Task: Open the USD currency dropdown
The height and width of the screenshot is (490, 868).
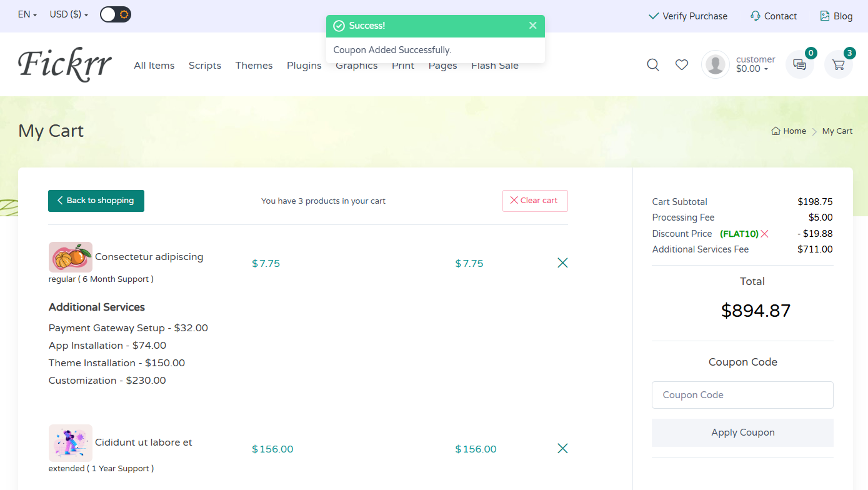Action: 69,15
